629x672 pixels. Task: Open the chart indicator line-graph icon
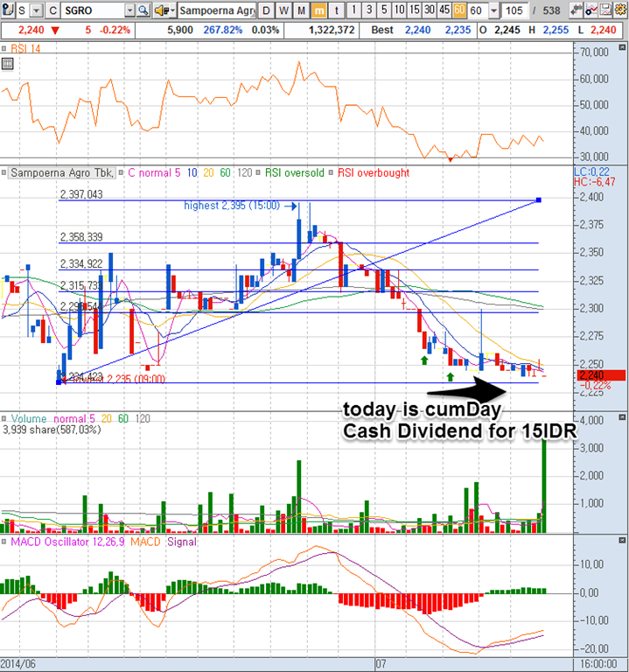click(x=591, y=10)
